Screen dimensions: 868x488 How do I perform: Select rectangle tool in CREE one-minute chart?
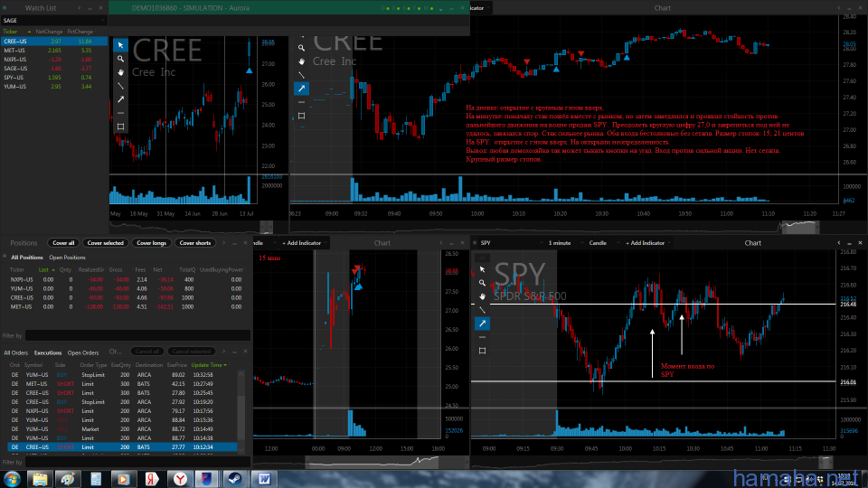[301, 117]
